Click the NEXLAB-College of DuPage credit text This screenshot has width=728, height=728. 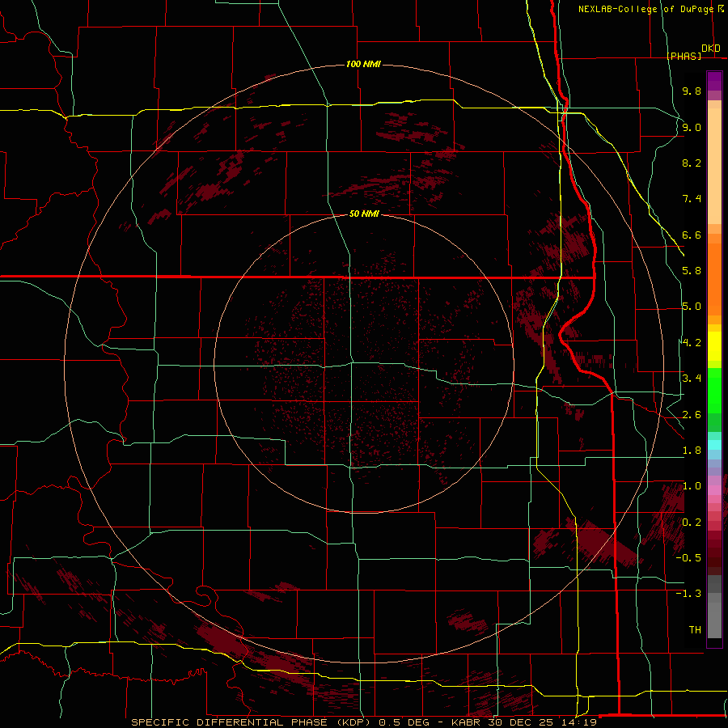[x=645, y=9]
